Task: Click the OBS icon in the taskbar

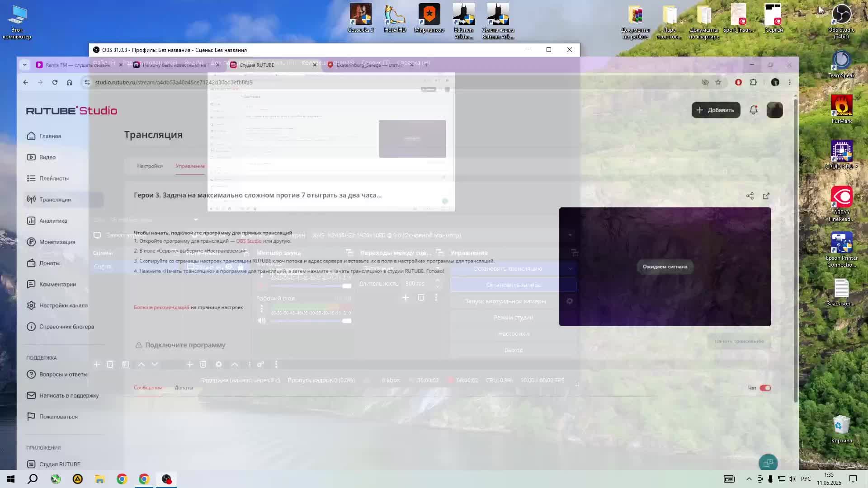Action: 166,479
